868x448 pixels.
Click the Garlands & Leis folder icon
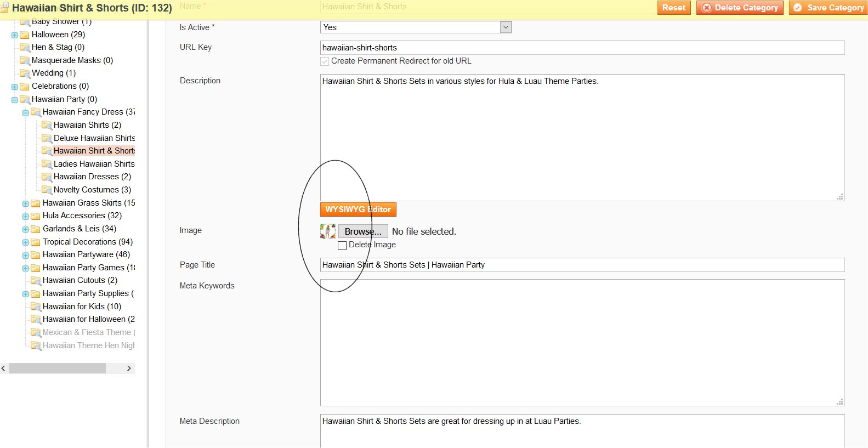point(36,229)
